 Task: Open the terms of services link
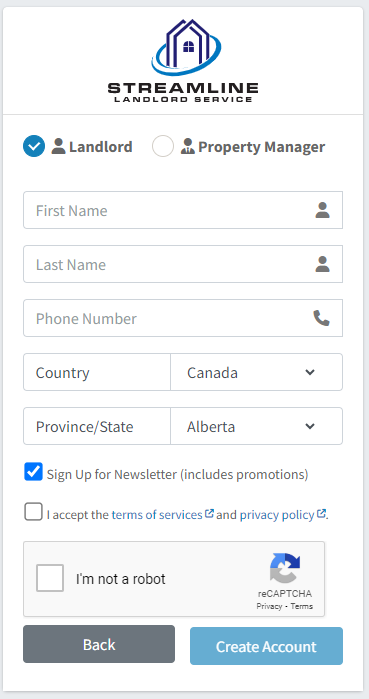[157, 515]
